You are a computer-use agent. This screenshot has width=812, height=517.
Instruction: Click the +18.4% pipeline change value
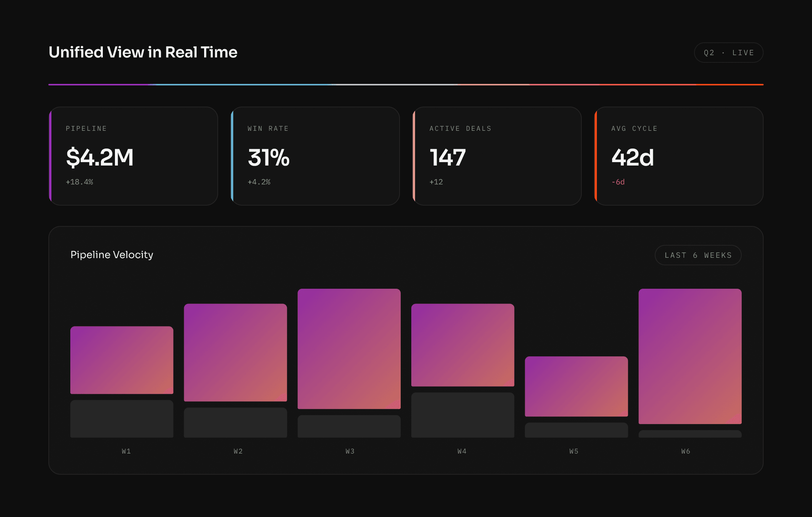tap(79, 182)
